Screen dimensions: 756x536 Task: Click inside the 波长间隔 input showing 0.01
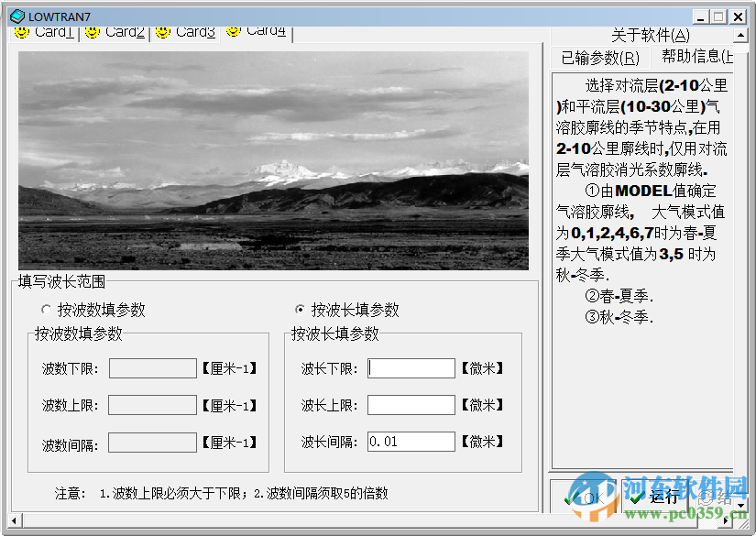[x=412, y=441]
